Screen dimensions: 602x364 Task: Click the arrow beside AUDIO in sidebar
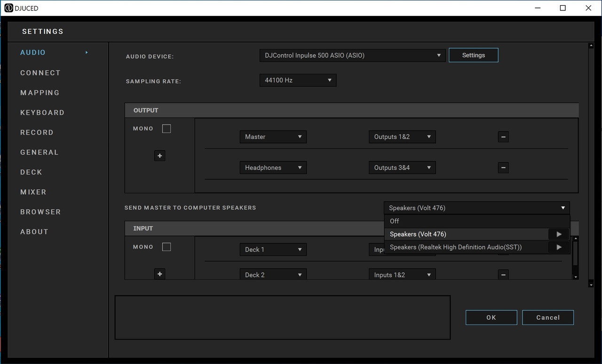pos(87,53)
